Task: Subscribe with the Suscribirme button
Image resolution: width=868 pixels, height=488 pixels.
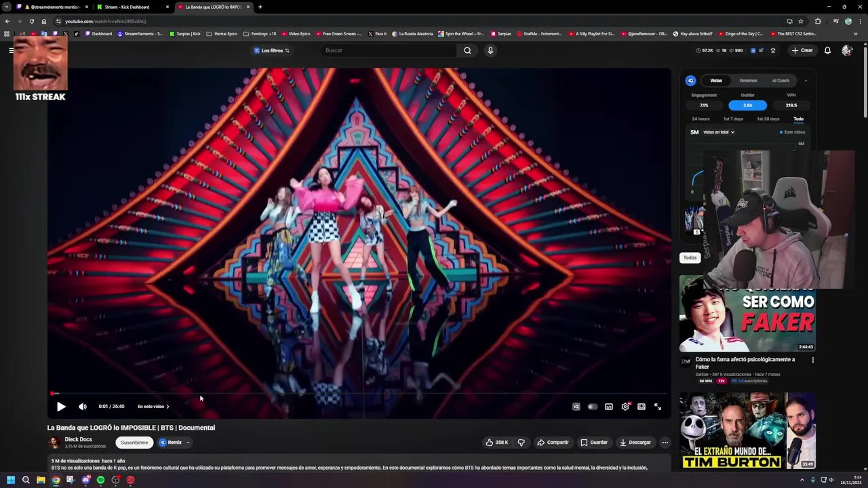Action: [134, 443]
